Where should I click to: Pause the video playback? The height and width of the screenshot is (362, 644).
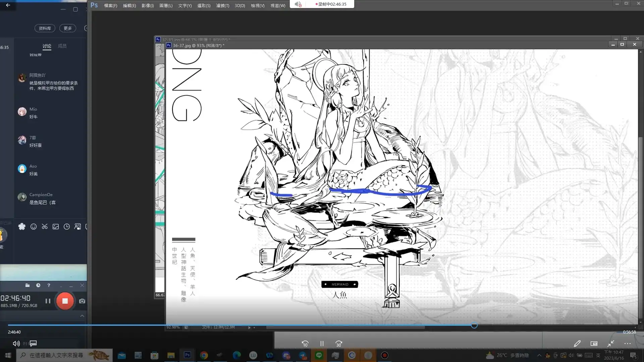click(x=322, y=344)
